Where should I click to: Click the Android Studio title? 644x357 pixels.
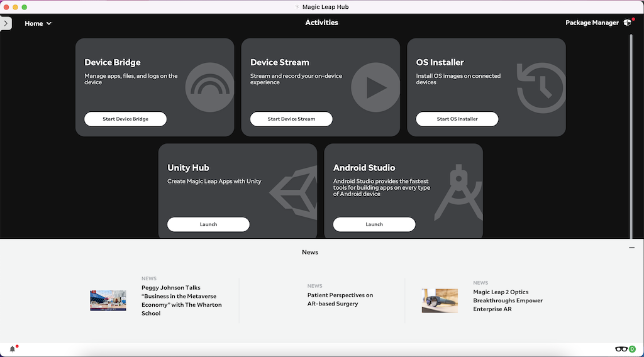click(x=364, y=168)
